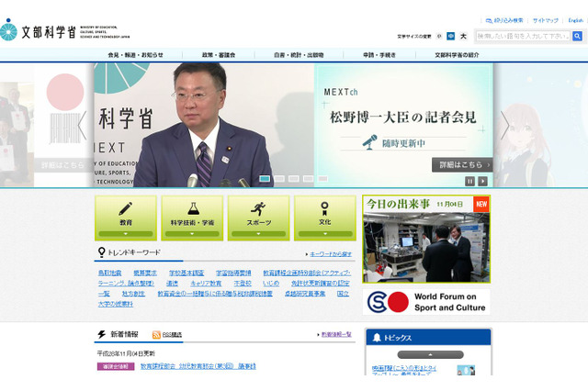This screenshot has width=588, height=391.
Task: Select small font size 小
Action: (x=439, y=36)
